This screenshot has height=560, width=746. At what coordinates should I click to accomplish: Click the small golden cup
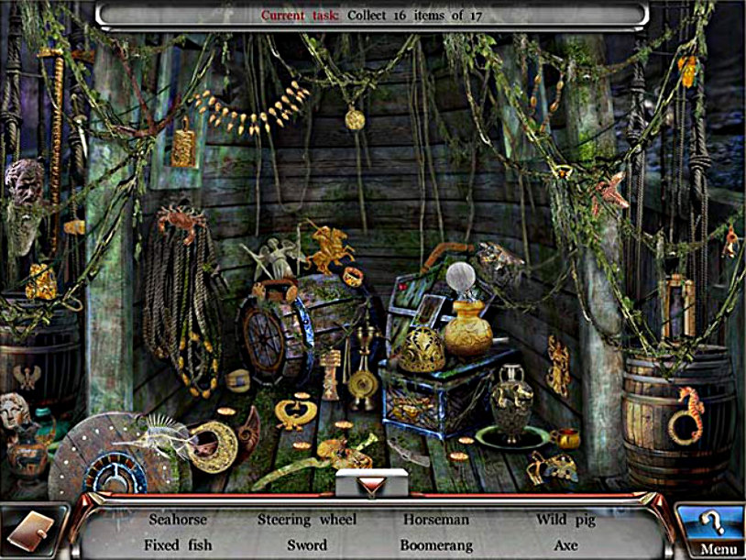566,438
